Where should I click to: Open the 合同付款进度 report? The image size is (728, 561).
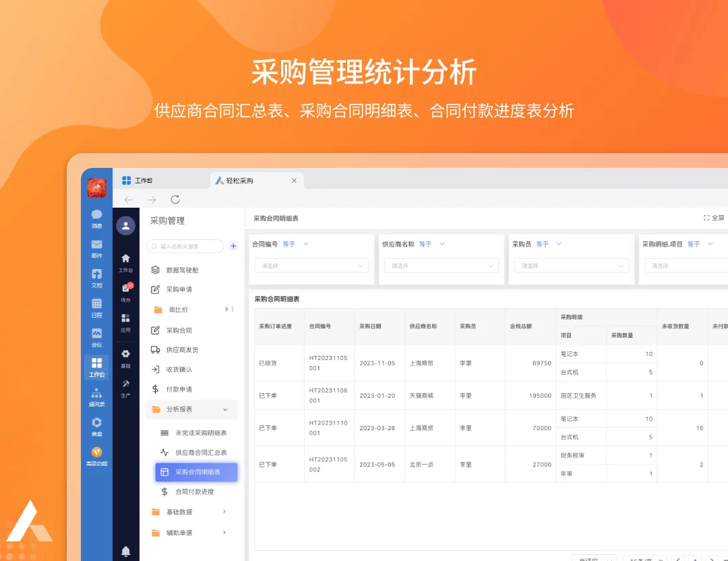[195, 492]
